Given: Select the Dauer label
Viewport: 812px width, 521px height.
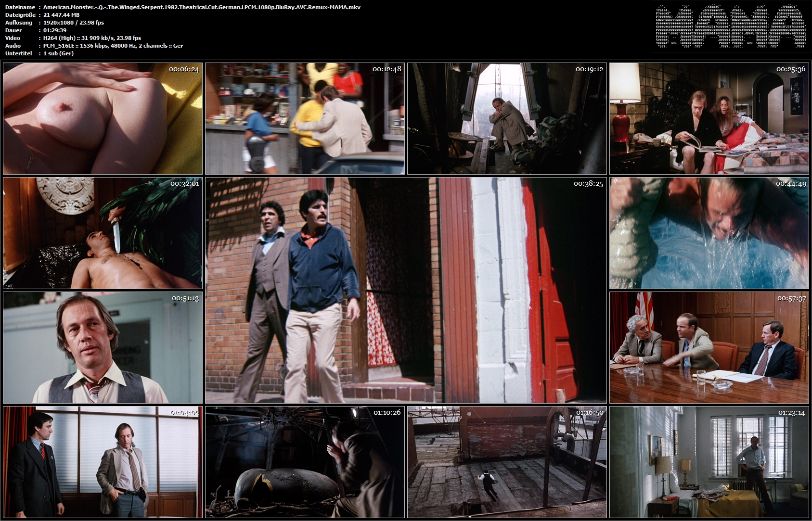Looking at the screenshot, I should click(x=13, y=30).
